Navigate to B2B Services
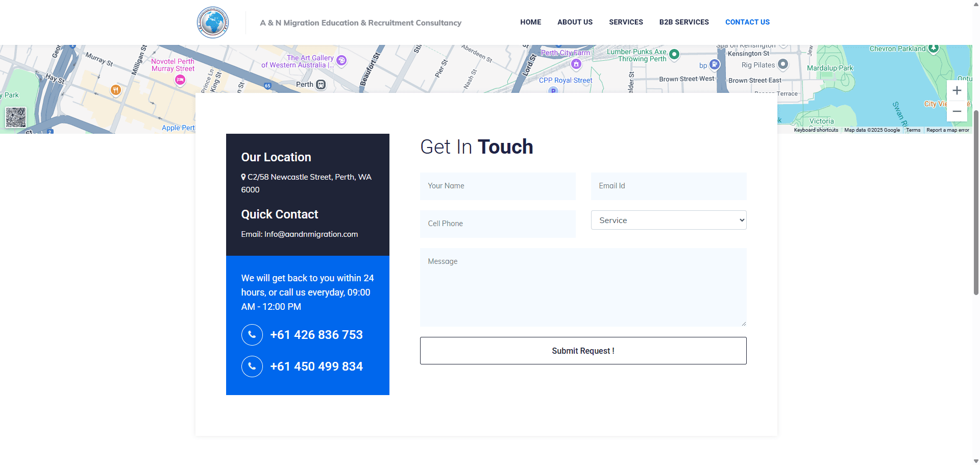The width and height of the screenshot is (980, 465). [x=684, y=22]
